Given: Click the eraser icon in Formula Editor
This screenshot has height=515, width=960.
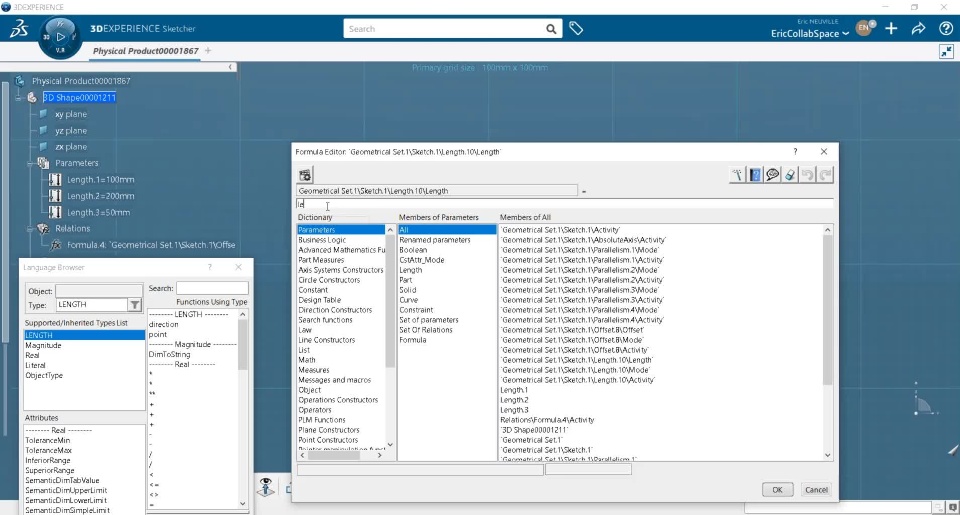Looking at the screenshot, I should point(790,175).
